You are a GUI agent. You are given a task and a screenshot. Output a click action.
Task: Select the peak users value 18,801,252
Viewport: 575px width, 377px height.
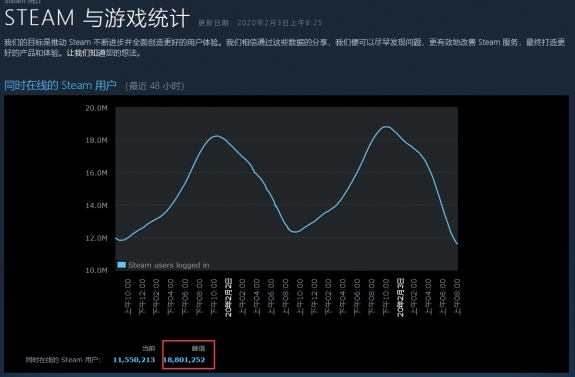pos(184,360)
